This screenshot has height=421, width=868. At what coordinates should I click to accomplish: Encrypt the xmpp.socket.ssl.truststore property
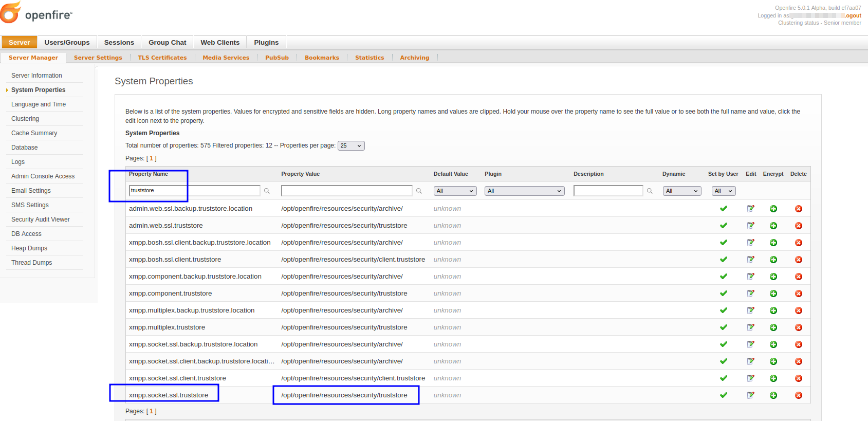pos(773,395)
